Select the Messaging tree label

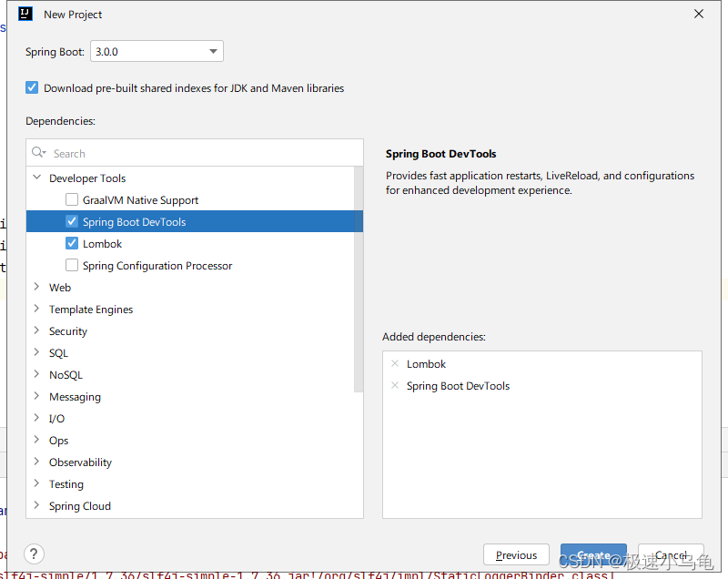click(75, 397)
